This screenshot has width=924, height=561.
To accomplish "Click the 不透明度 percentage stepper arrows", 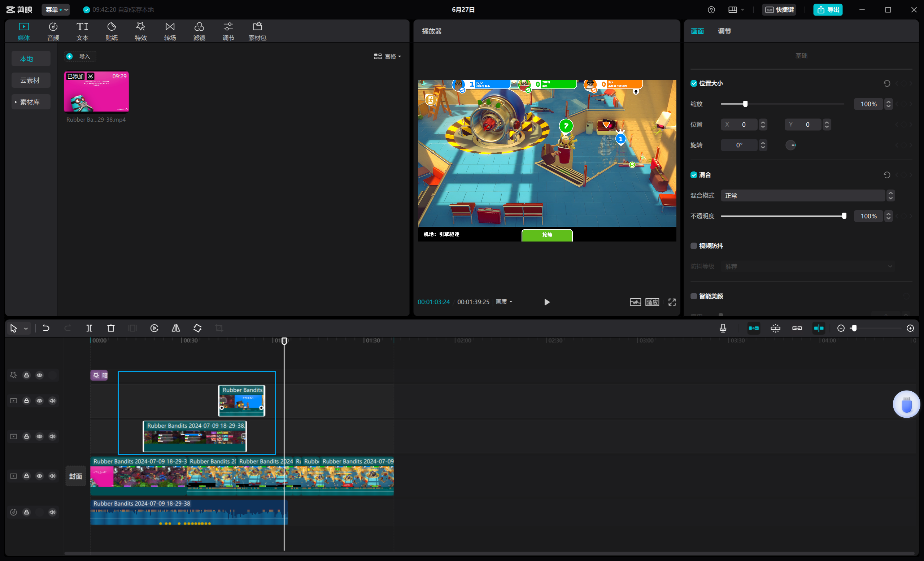I will (x=888, y=216).
